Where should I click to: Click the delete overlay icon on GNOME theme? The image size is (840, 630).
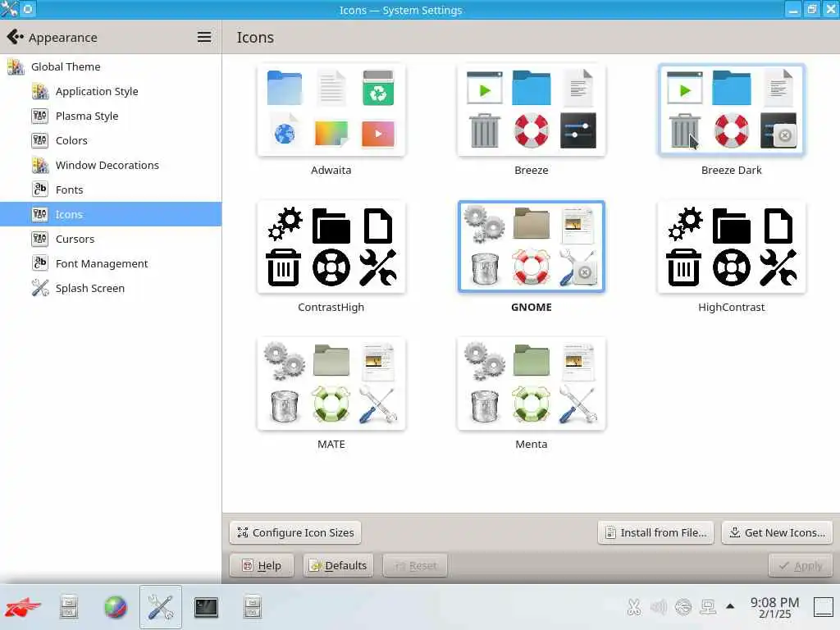(585, 272)
